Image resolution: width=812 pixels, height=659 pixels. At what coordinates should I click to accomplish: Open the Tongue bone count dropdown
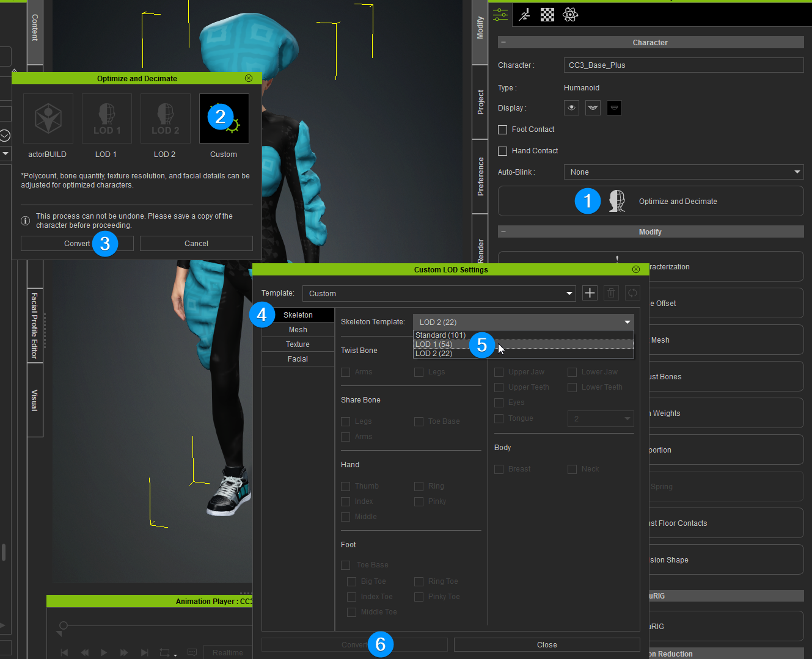(x=601, y=418)
